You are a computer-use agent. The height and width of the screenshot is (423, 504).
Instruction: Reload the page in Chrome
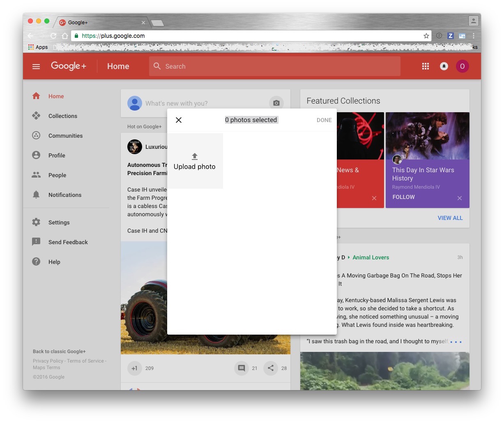(53, 36)
